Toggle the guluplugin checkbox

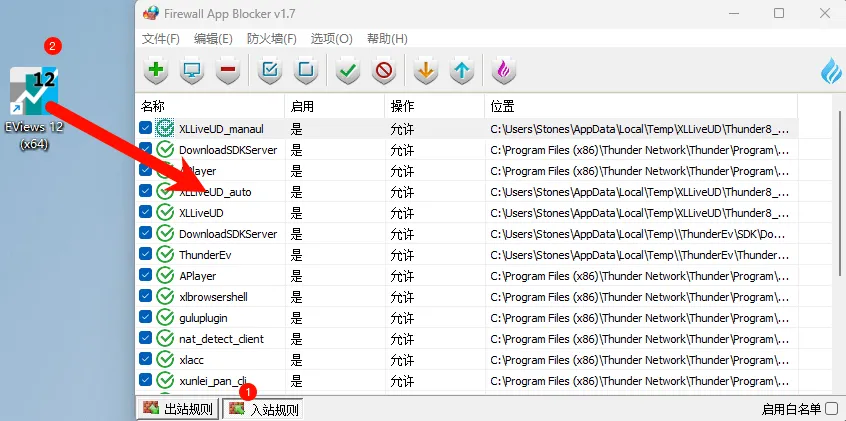(145, 317)
